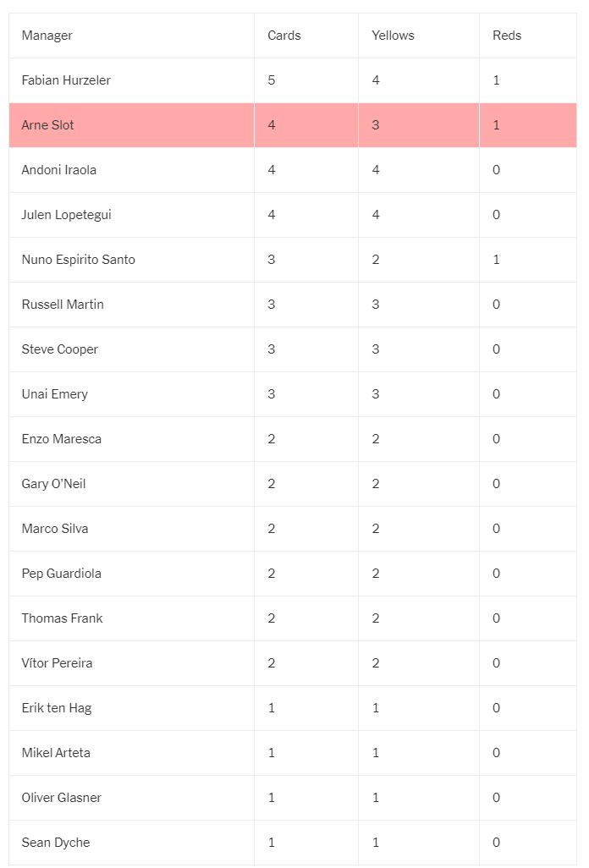Click the Manager column header

point(47,36)
